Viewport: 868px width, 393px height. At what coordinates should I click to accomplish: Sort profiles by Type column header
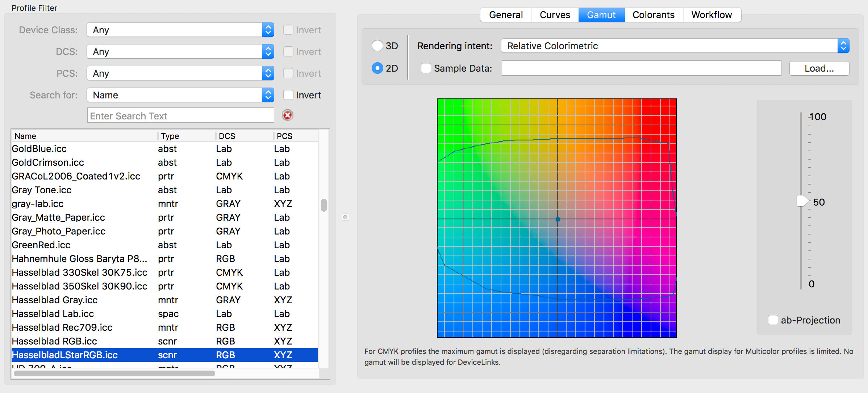pos(170,136)
